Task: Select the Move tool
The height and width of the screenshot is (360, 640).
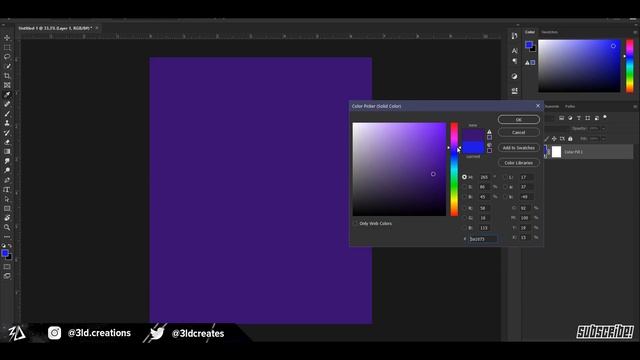Action: (7, 38)
